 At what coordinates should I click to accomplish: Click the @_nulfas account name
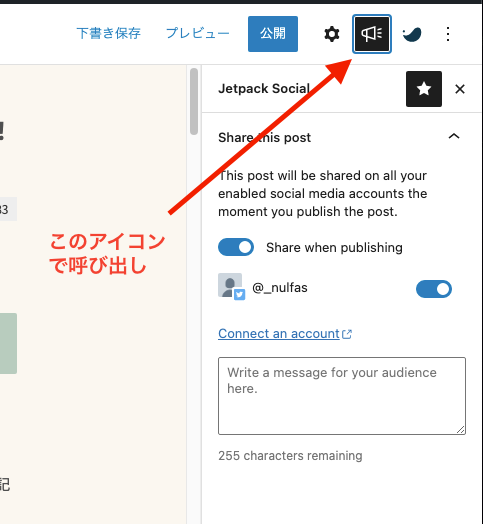pyautogui.click(x=280, y=288)
